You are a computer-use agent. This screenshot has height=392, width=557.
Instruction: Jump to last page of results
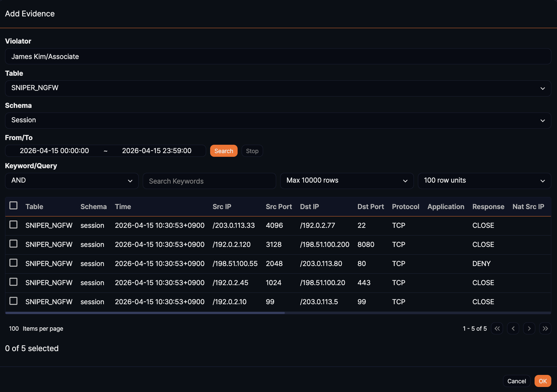(545, 328)
